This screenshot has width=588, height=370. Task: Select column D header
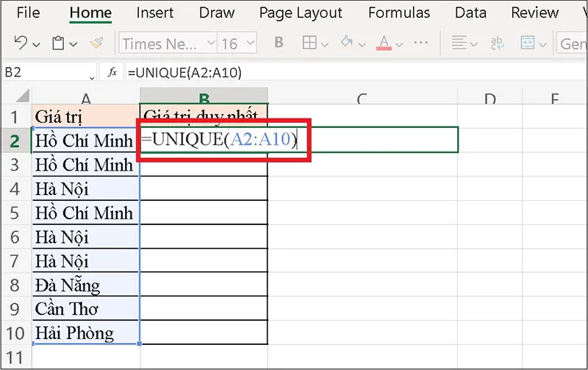[490, 96]
